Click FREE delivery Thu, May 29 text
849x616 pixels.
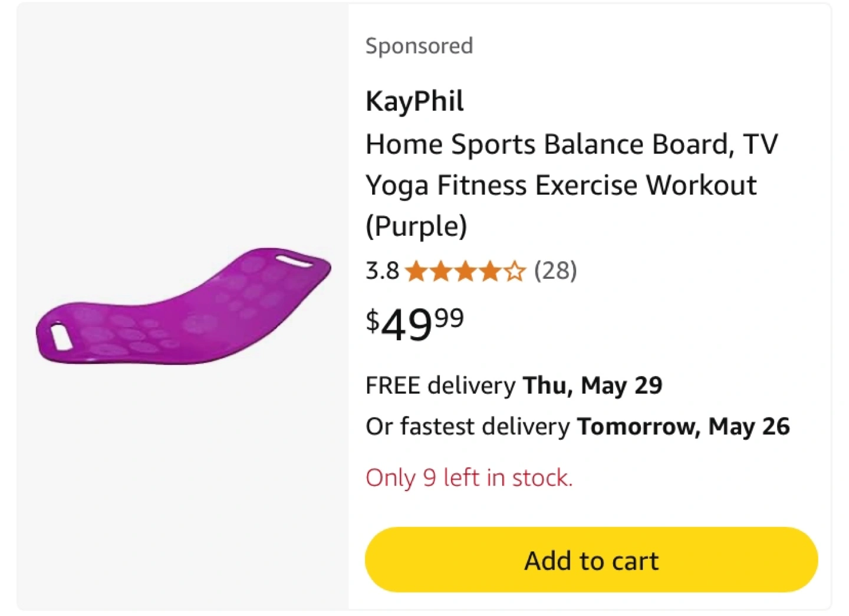514,386
